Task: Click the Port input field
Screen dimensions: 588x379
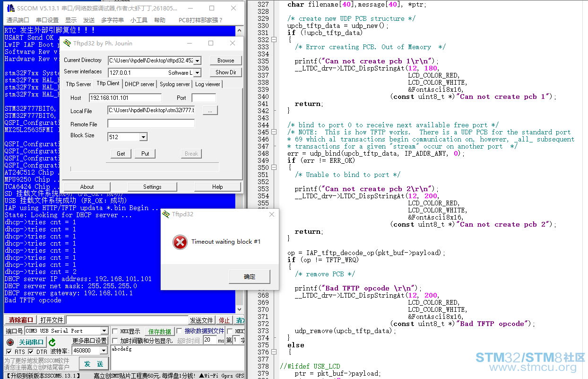Action: (204, 98)
